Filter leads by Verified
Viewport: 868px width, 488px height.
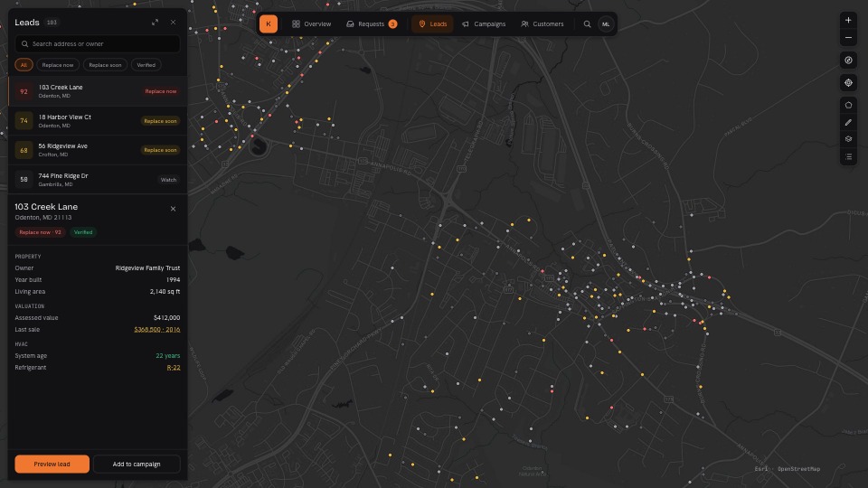(x=146, y=65)
